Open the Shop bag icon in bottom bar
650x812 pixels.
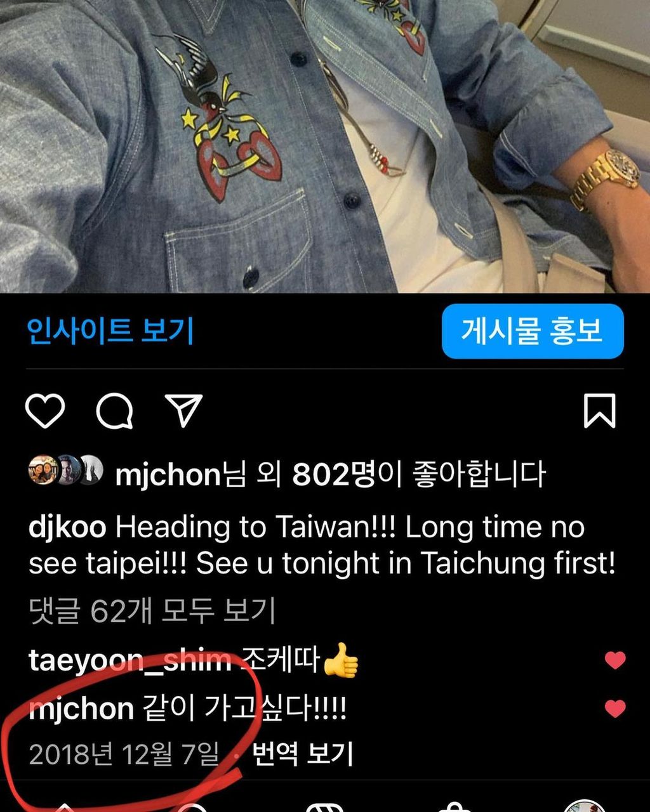[454, 807]
